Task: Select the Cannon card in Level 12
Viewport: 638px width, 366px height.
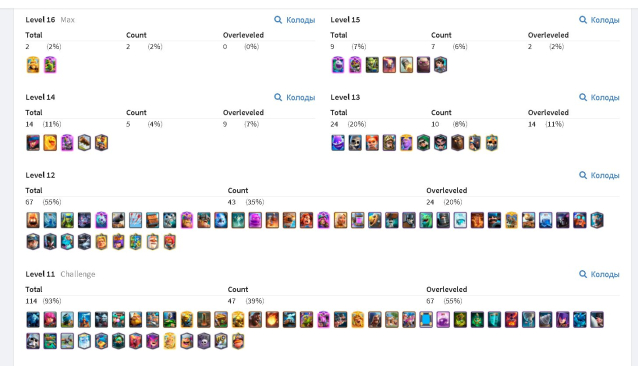Action: 118,220
